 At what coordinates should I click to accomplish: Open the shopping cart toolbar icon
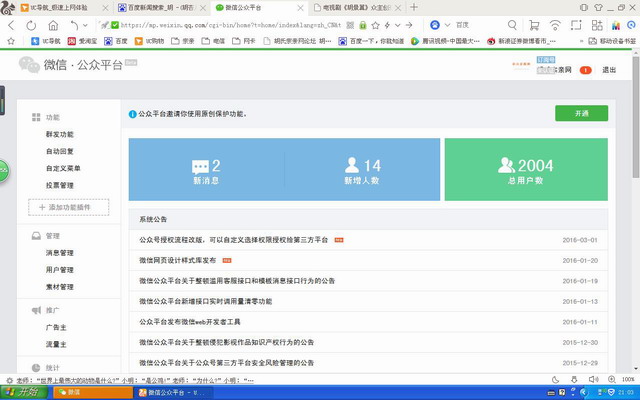pyautogui.click(x=534, y=25)
